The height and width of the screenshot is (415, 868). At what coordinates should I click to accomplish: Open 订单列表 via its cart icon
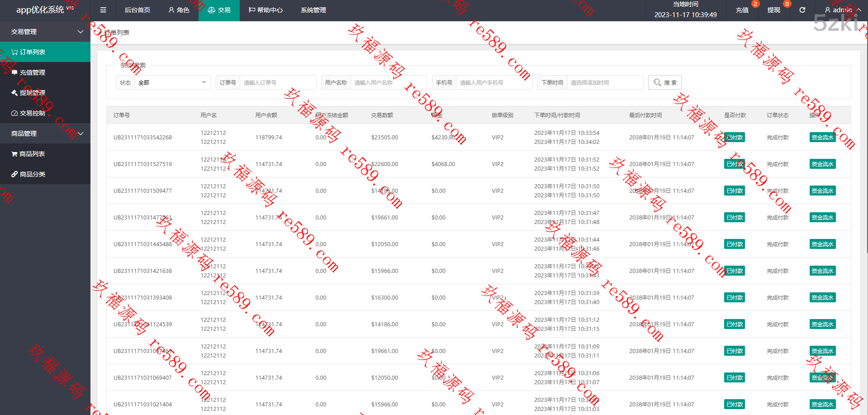click(14, 52)
